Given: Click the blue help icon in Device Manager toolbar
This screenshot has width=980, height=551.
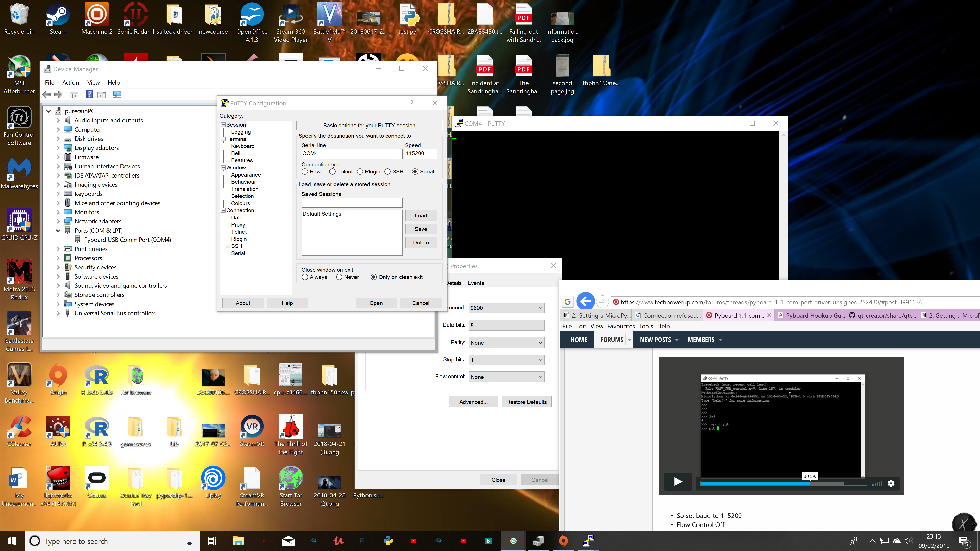Looking at the screenshot, I should [x=89, y=95].
